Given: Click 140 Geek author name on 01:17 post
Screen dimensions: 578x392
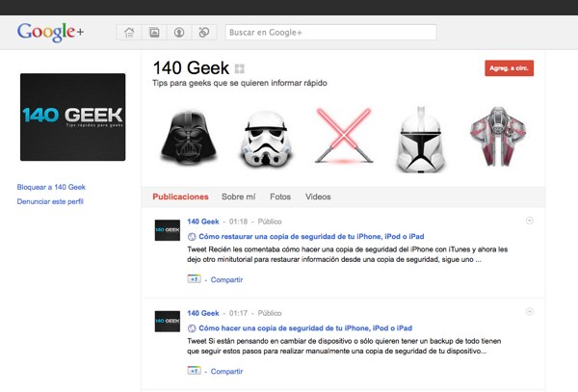Looking at the screenshot, I should pos(203,313).
